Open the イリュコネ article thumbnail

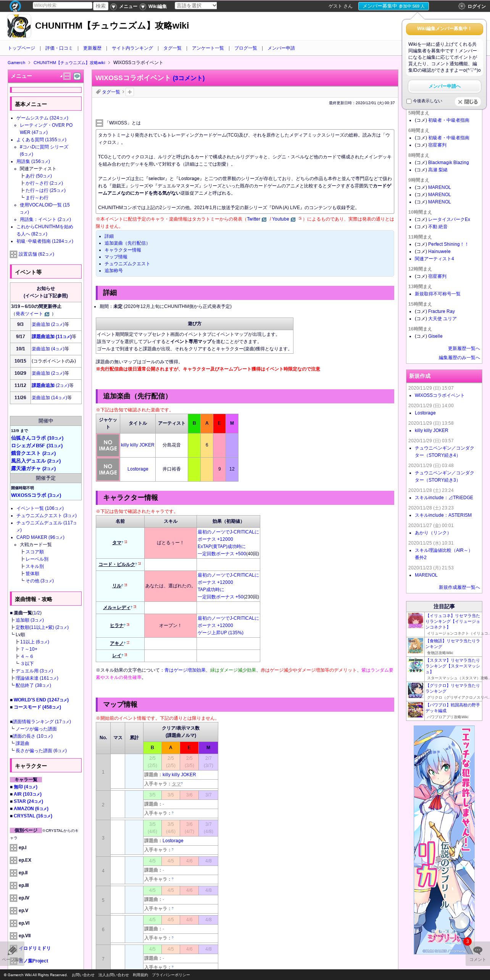click(x=416, y=621)
